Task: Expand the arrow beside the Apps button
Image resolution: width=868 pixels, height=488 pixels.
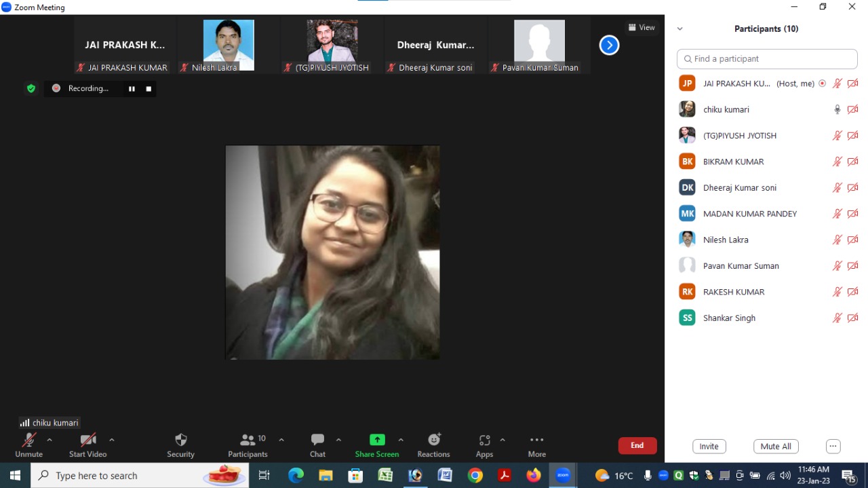Action: [502, 440]
